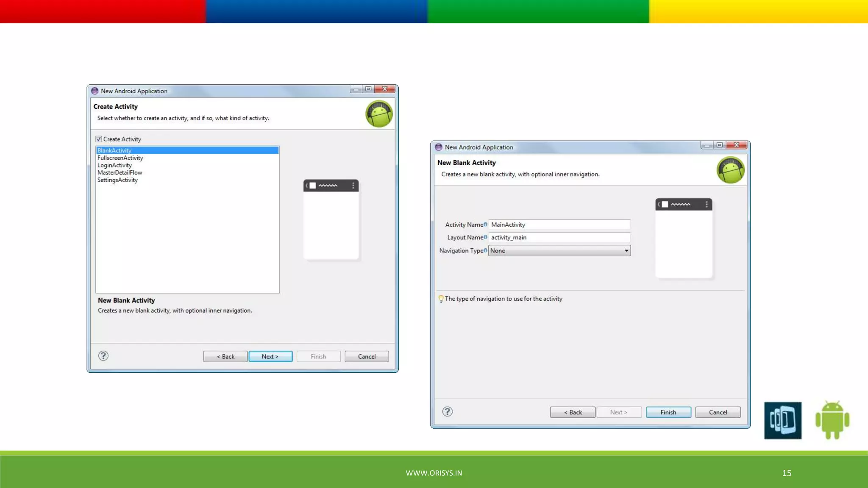Screen dimensions: 868x488
Task: Choose MasterDetailFlow in activity list
Action: tap(120, 172)
